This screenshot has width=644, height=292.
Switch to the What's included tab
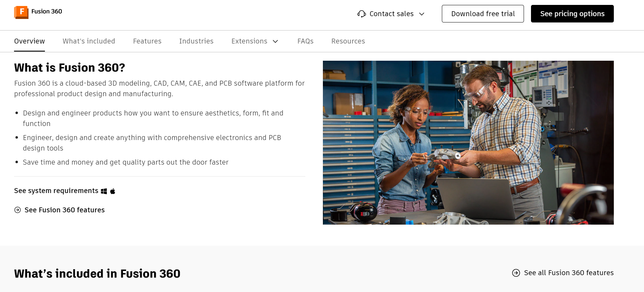pos(89,41)
